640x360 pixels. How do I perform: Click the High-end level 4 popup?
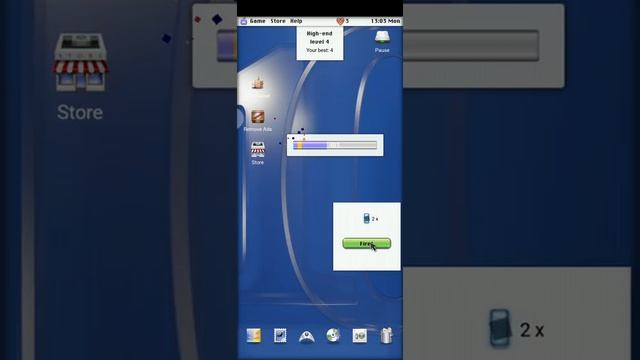pos(320,42)
